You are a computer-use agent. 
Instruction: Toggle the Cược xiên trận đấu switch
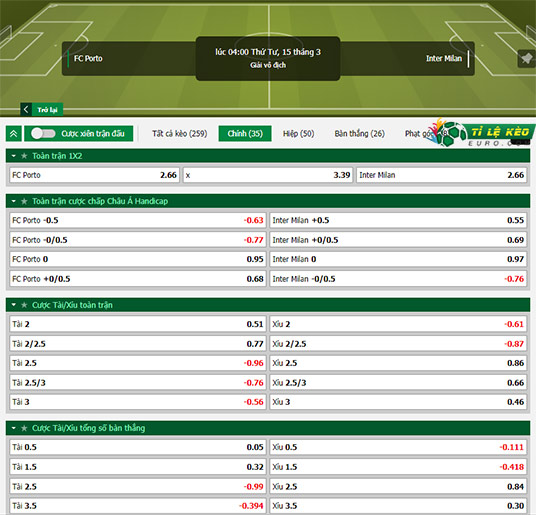pos(43,134)
